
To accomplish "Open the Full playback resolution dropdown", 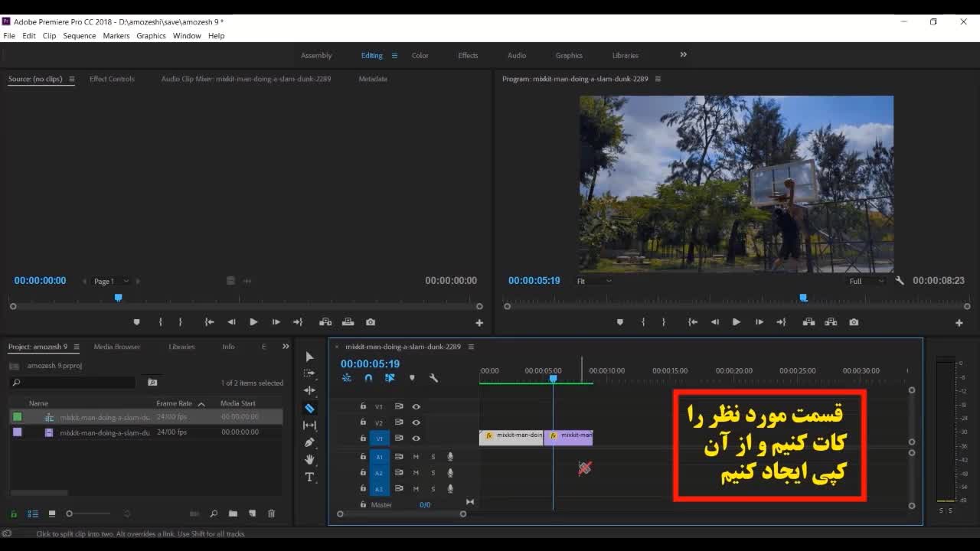I will (866, 281).
